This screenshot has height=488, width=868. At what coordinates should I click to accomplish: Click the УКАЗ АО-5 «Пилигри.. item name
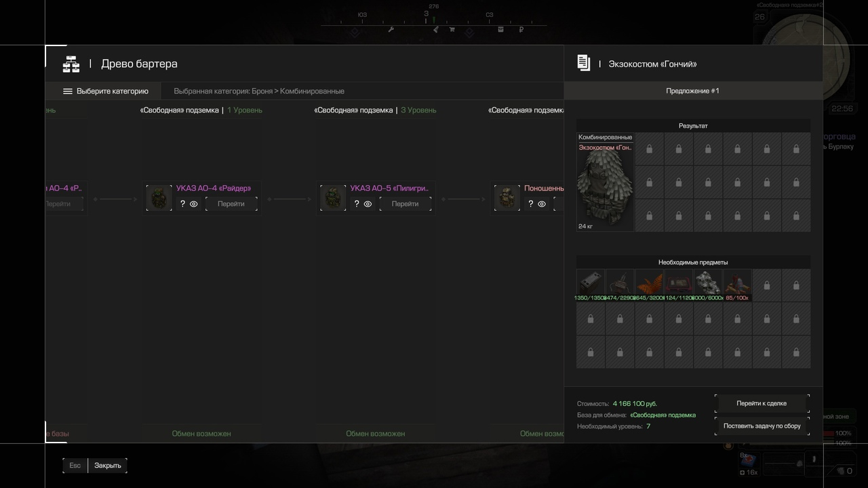point(389,188)
